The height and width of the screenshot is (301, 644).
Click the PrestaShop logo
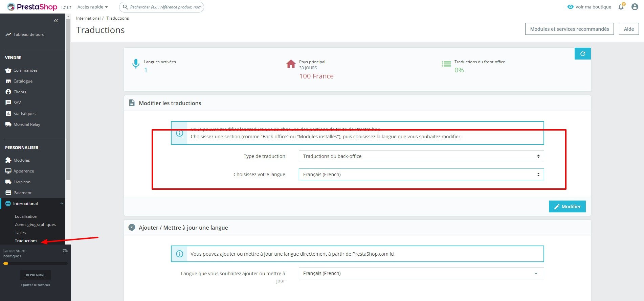click(x=32, y=7)
